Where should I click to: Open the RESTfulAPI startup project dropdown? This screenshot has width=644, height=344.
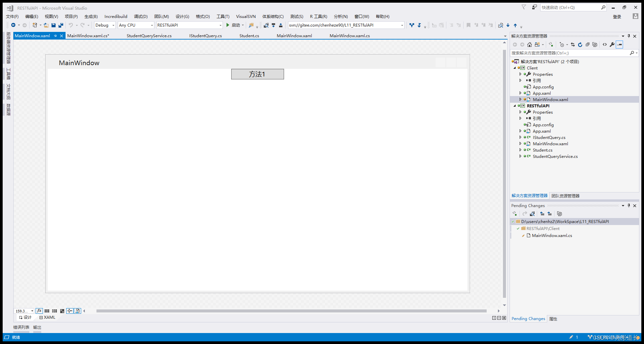coord(220,25)
